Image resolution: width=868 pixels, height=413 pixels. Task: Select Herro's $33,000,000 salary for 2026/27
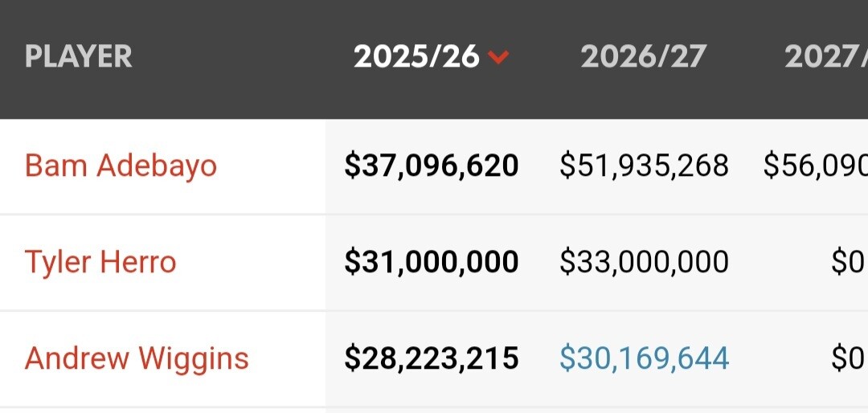(x=644, y=263)
